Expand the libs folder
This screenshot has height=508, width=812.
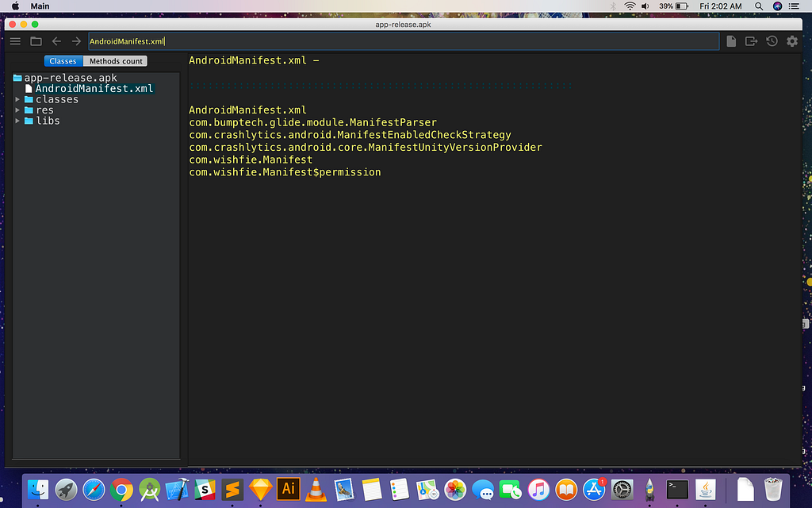(x=17, y=121)
